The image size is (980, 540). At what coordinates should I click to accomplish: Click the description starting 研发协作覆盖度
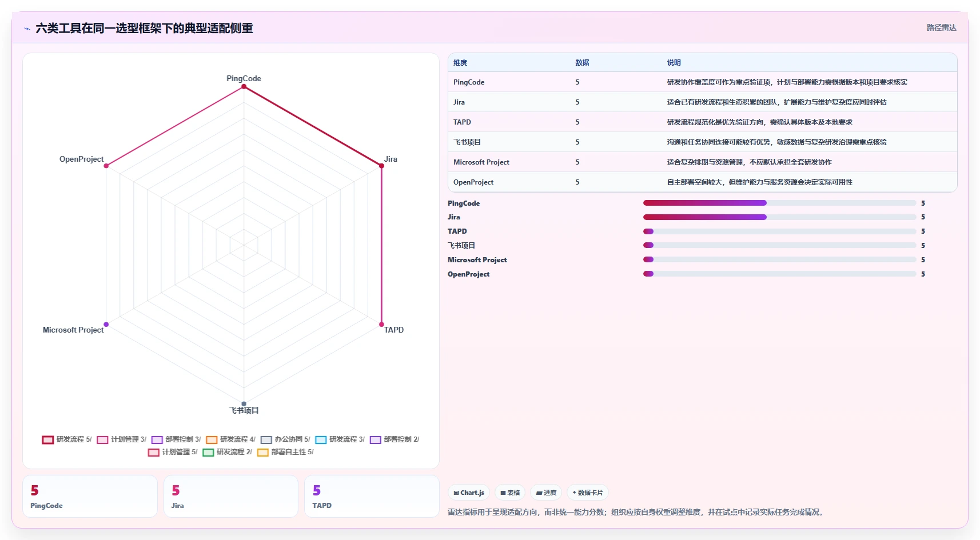coord(787,82)
